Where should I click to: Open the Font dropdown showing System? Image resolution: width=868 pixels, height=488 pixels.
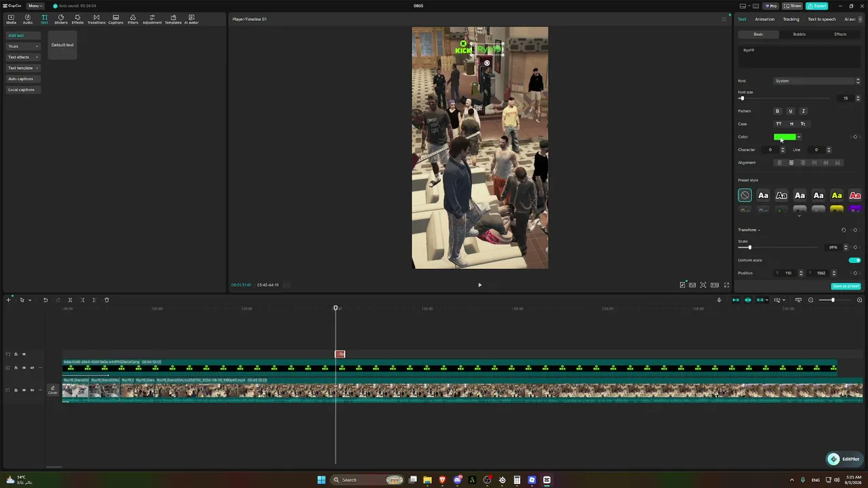coord(817,81)
